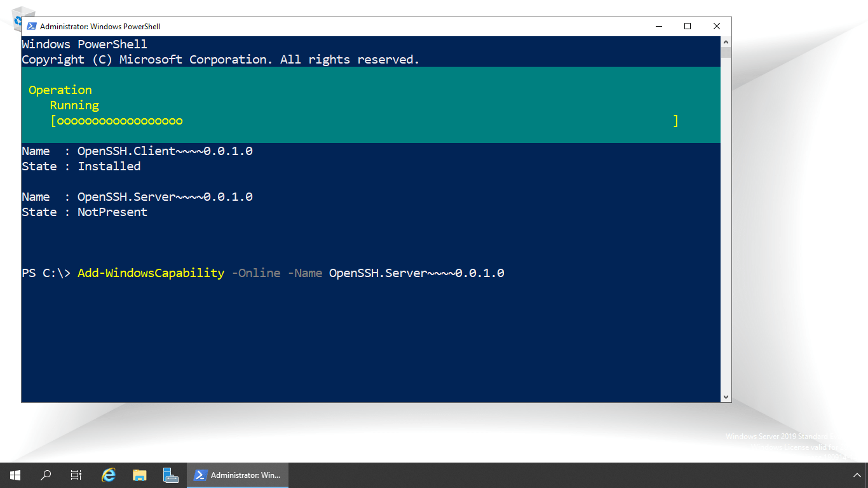Open Server Manager from the taskbar

coord(170,475)
